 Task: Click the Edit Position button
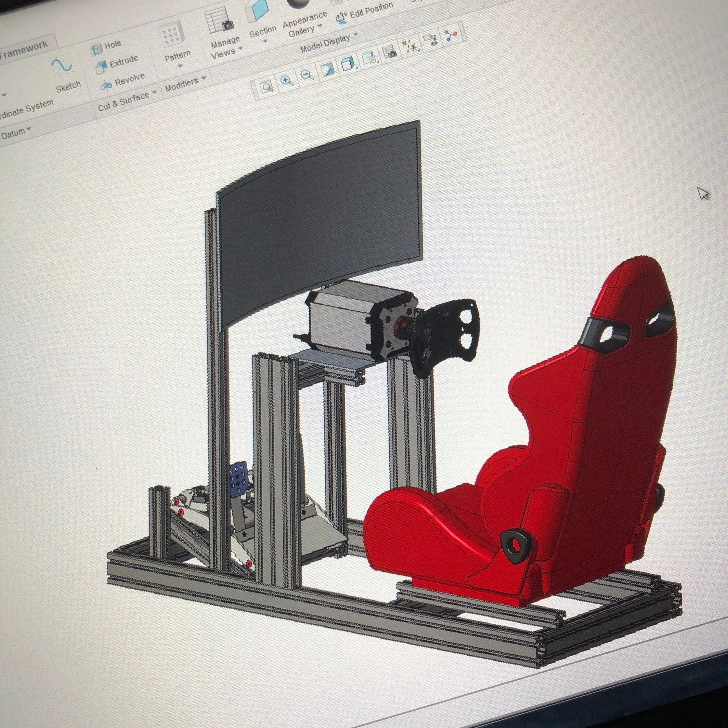point(364,13)
